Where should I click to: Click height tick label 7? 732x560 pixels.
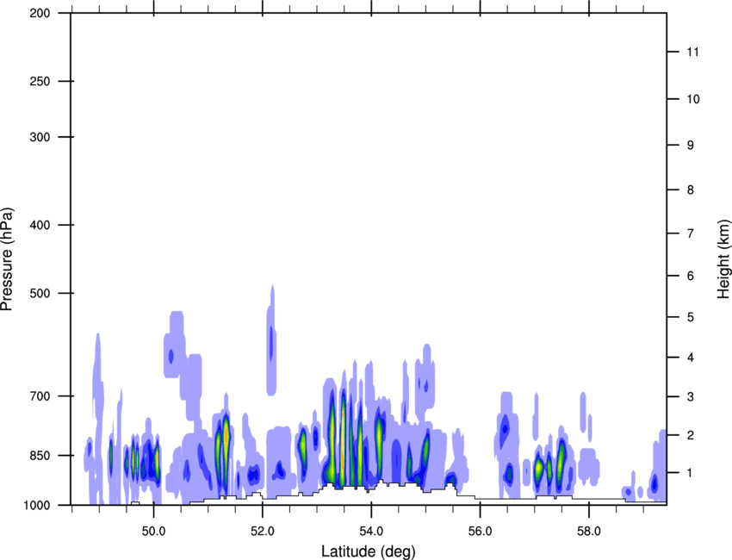coord(691,233)
